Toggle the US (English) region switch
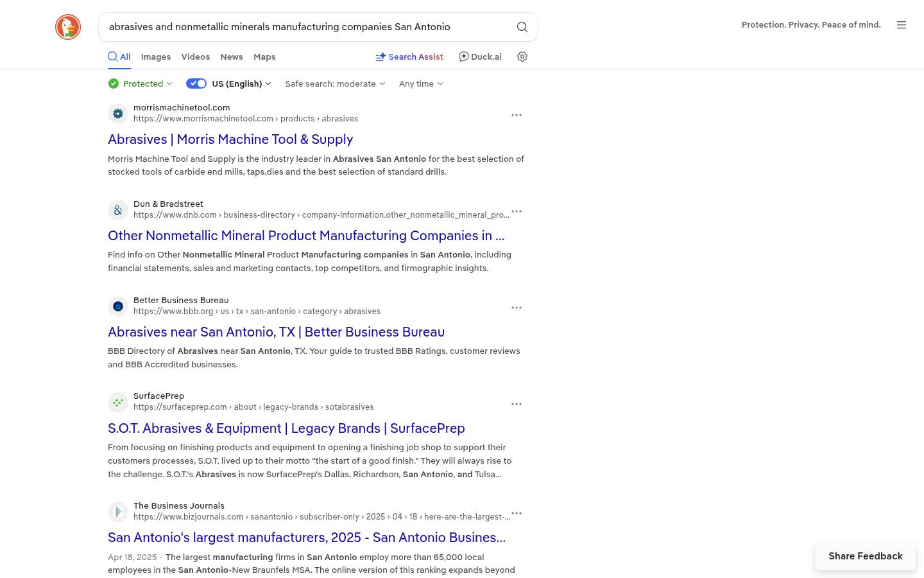Screen dimensions: 924x578 (x=196, y=83)
